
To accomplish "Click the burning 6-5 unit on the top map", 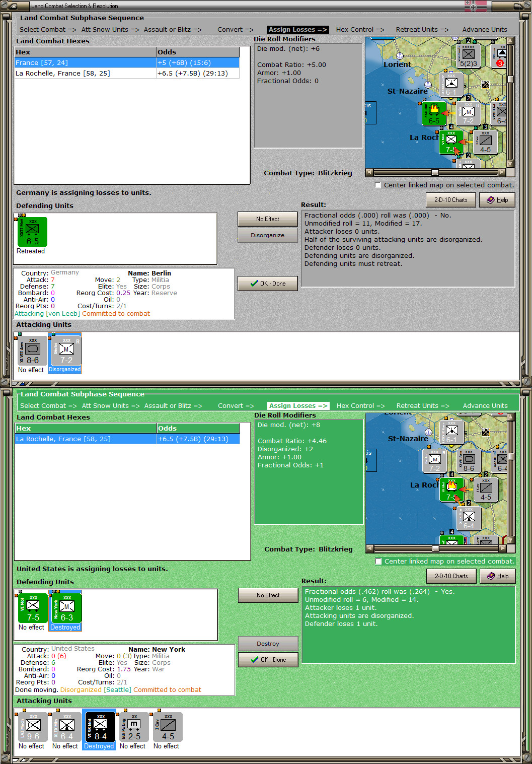I will pos(434,113).
